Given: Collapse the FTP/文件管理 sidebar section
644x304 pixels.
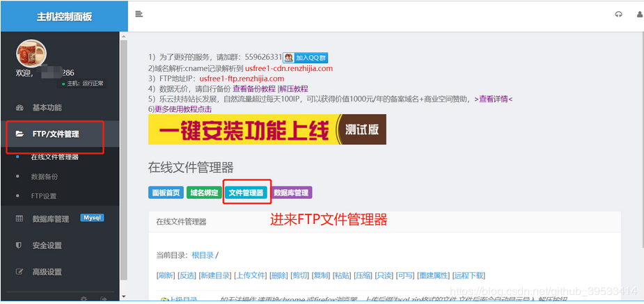Looking at the screenshot, I should pyautogui.click(x=55, y=134).
